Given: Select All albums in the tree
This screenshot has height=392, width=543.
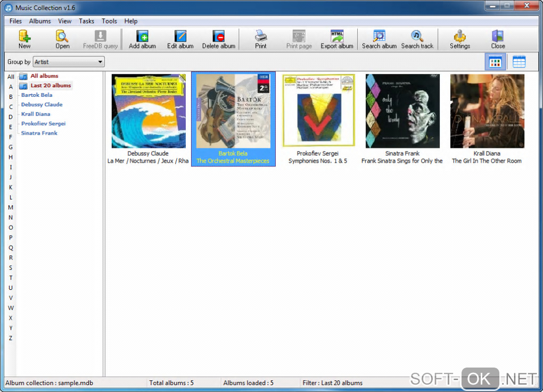Looking at the screenshot, I should point(44,76).
